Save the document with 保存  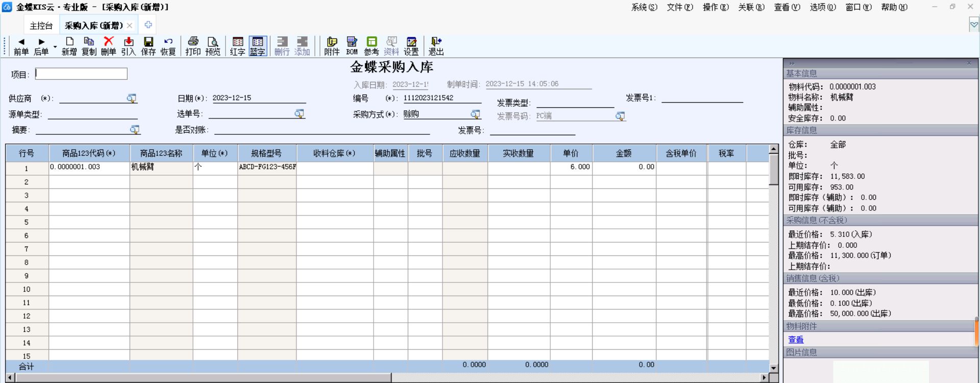(x=148, y=46)
